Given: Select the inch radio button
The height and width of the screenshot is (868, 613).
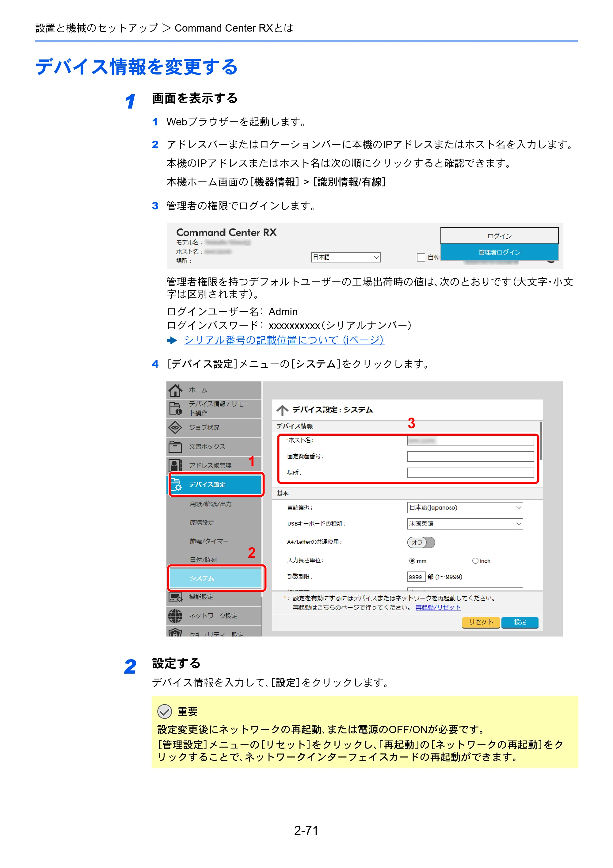Looking at the screenshot, I should pyautogui.click(x=475, y=561).
